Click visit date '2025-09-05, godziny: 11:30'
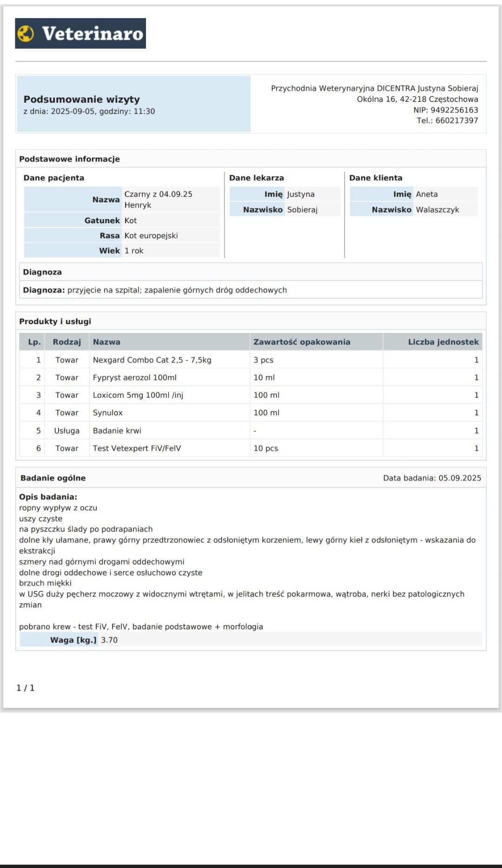 click(x=103, y=111)
